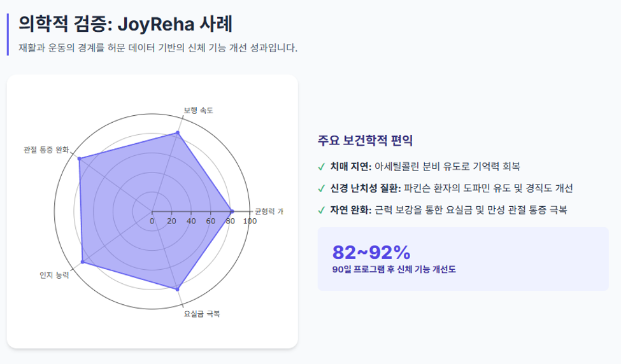Click the 100 tick label on the axis
Viewport: 621px width, 364px height.
(250, 221)
